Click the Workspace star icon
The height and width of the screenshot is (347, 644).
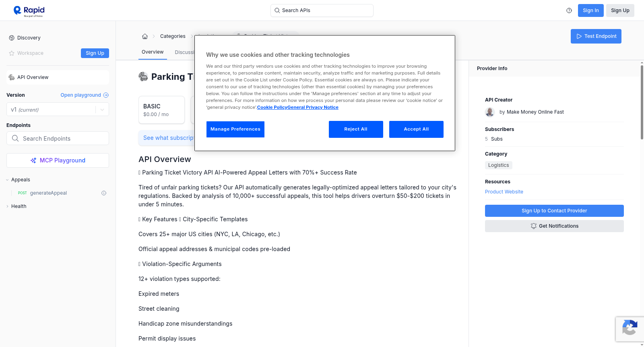pos(12,53)
